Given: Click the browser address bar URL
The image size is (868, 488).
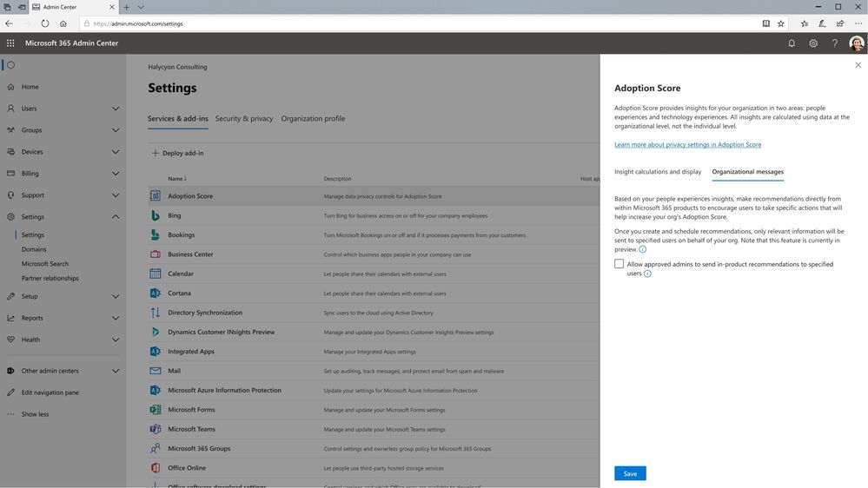Looking at the screenshot, I should 138,23.
